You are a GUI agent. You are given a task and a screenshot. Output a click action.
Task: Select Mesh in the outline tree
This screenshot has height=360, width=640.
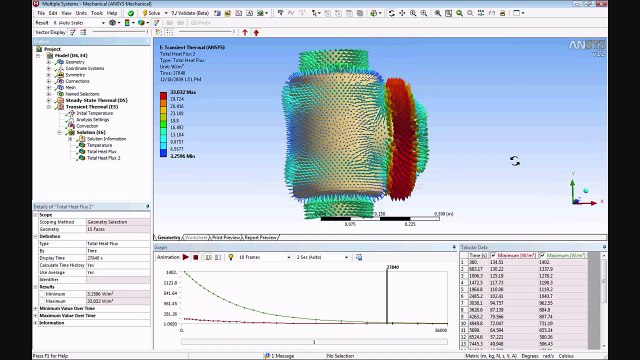[70, 87]
